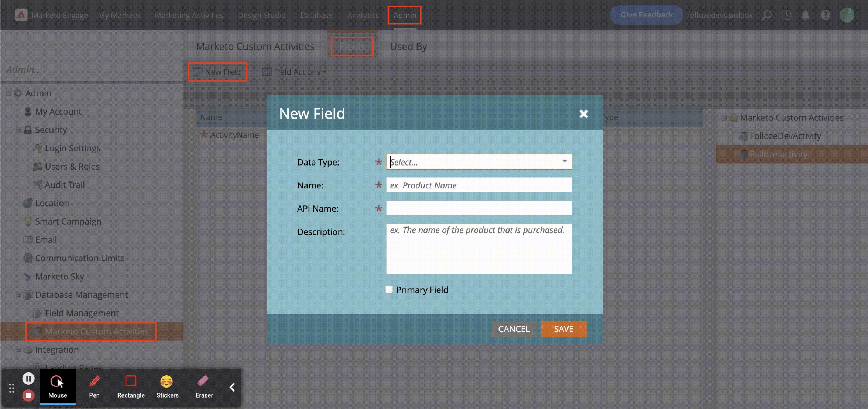Focus the Name input field
The width and height of the screenshot is (868, 409).
479,185
